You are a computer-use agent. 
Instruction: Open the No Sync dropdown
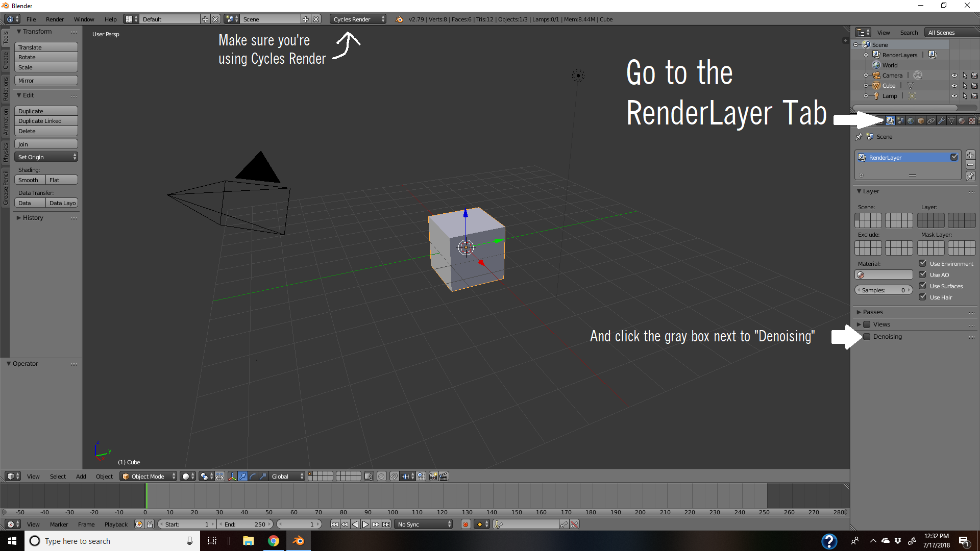coord(424,524)
